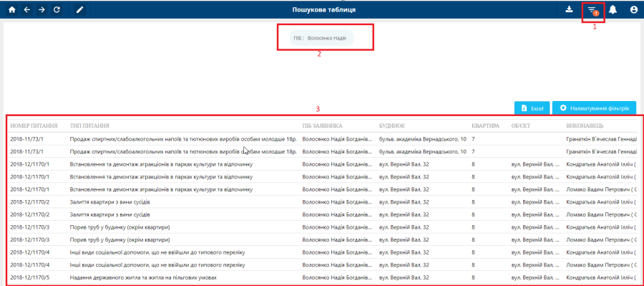Image resolution: width=644 pixels, height=286 pixels.
Task: Click the 'КВАРТИРА' column header
Action: point(485,125)
